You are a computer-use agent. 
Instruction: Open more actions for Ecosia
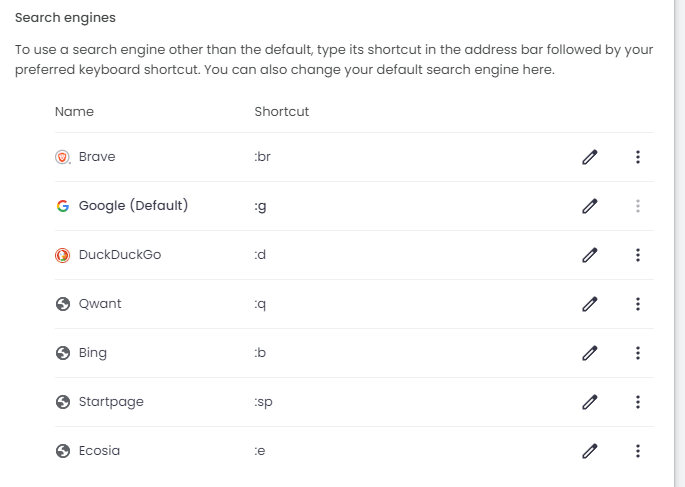tap(638, 451)
